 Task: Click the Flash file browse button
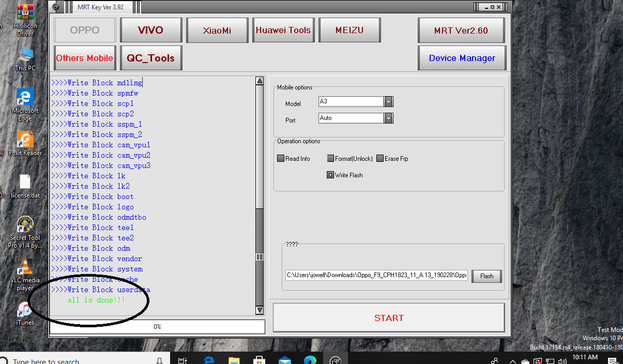pos(487,276)
